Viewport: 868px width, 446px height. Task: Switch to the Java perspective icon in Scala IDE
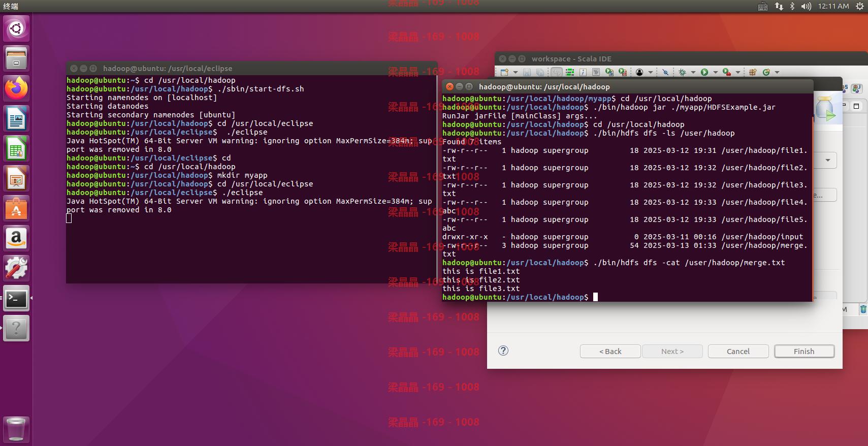(856, 88)
